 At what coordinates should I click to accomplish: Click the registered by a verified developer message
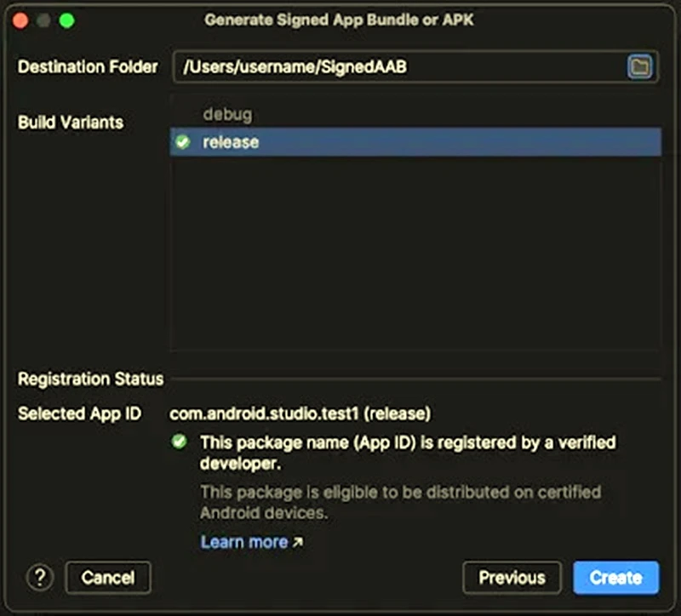pos(408,453)
